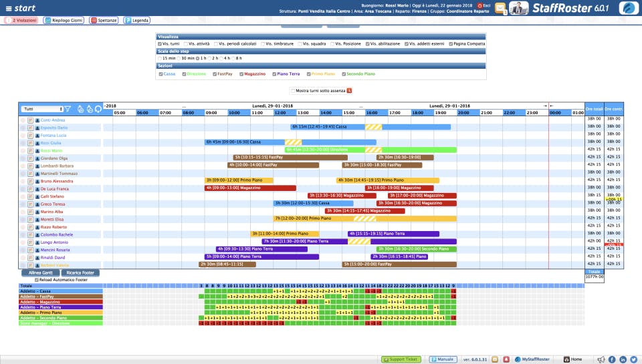The width and height of the screenshot is (642, 364).
Task: Click the user profile photo in header
Action: click(x=519, y=8)
